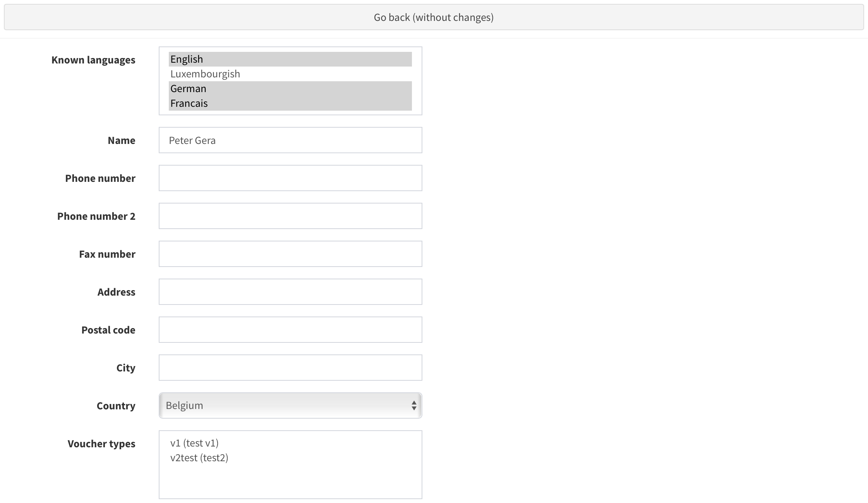Click the Name input field

(290, 140)
